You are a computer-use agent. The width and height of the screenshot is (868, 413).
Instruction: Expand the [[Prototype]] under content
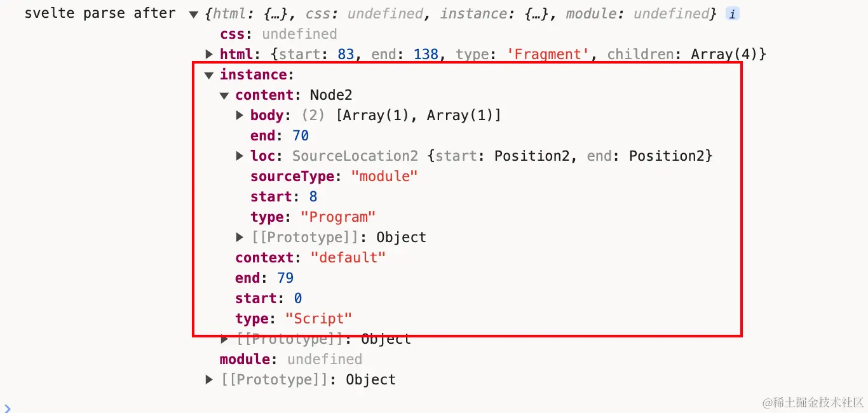click(240, 238)
